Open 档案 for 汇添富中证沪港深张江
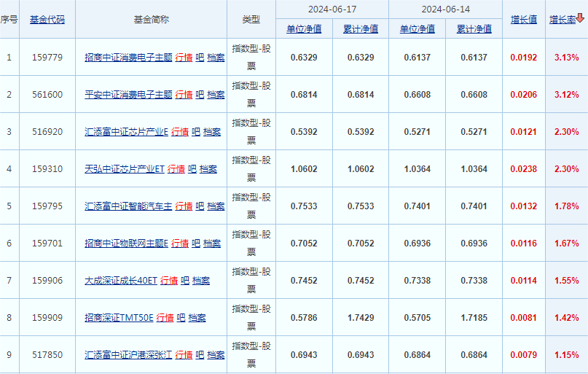The image size is (588, 374). tap(216, 354)
